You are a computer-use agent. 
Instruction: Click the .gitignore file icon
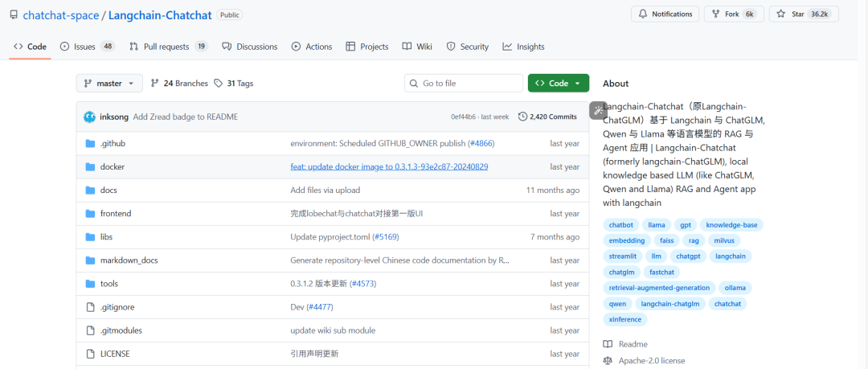(91, 307)
